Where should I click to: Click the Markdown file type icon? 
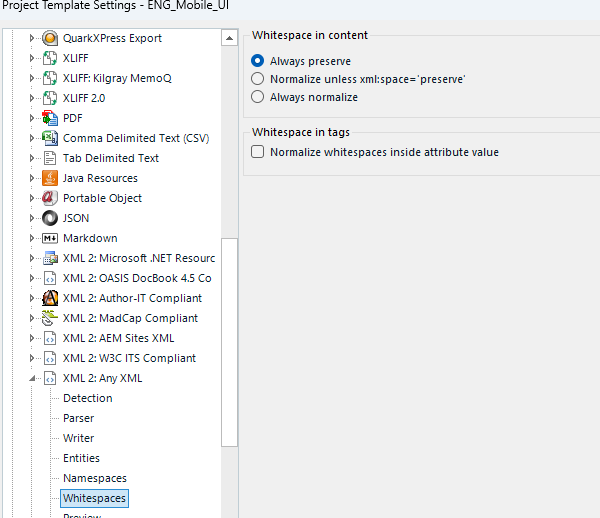pyautogui.click(x=50, y=238)
